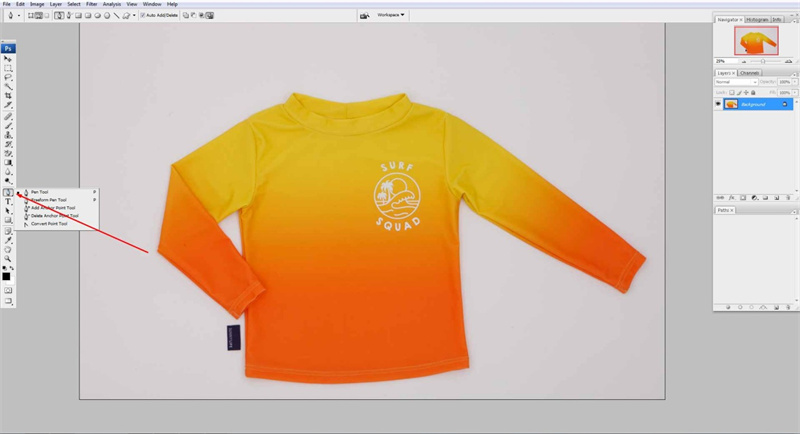Select the Rectangle shape tool in toolbox

tap(8, 220)
